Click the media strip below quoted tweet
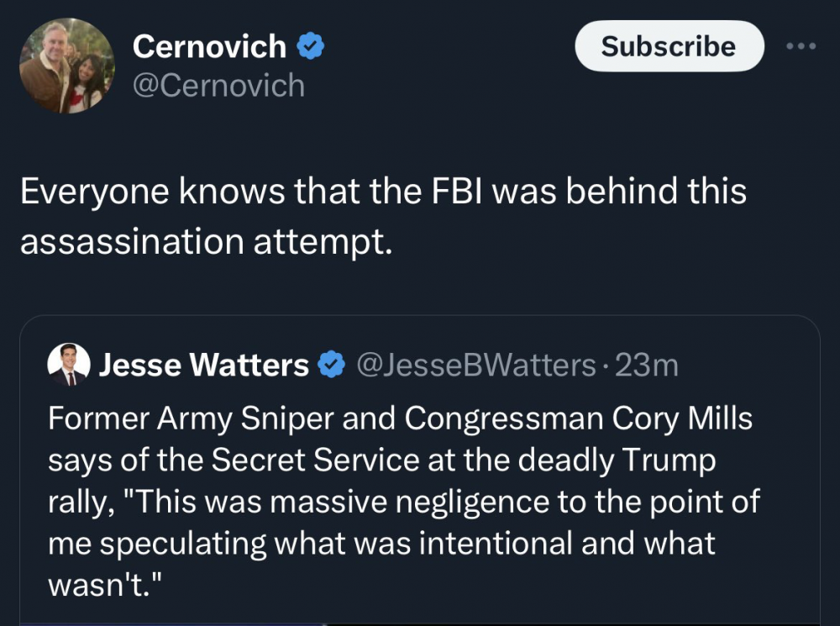This screenshot has height=626, width=840. [420, 623]
